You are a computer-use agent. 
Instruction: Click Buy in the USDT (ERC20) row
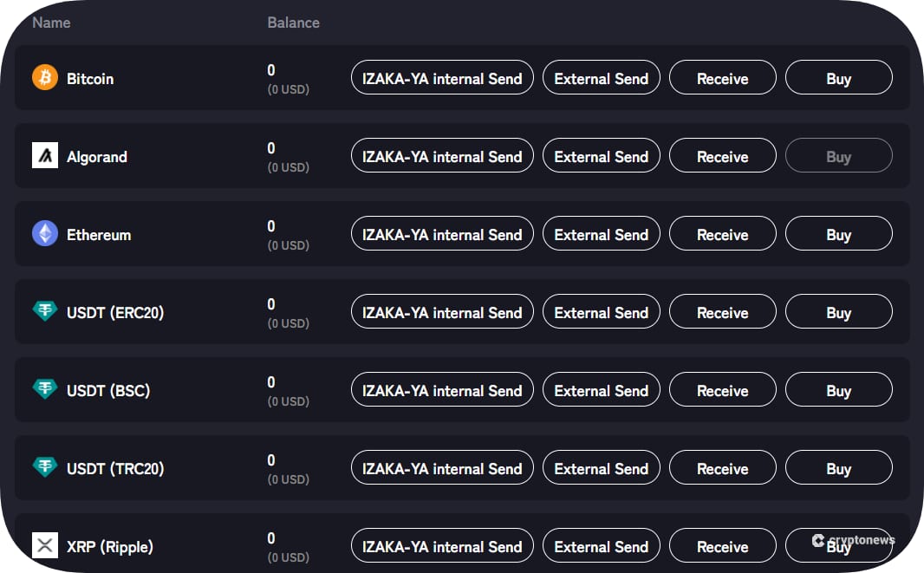coord(838,311)
